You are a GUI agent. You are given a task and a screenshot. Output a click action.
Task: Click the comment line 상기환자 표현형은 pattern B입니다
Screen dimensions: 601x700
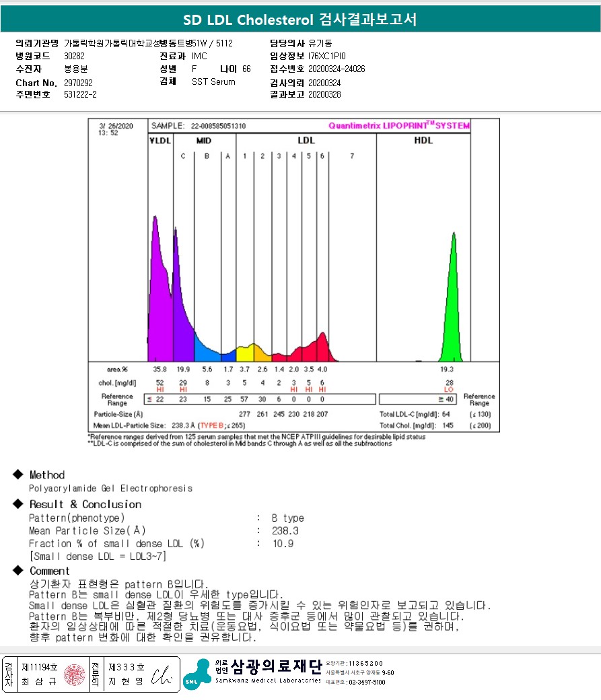pos(118,584)
